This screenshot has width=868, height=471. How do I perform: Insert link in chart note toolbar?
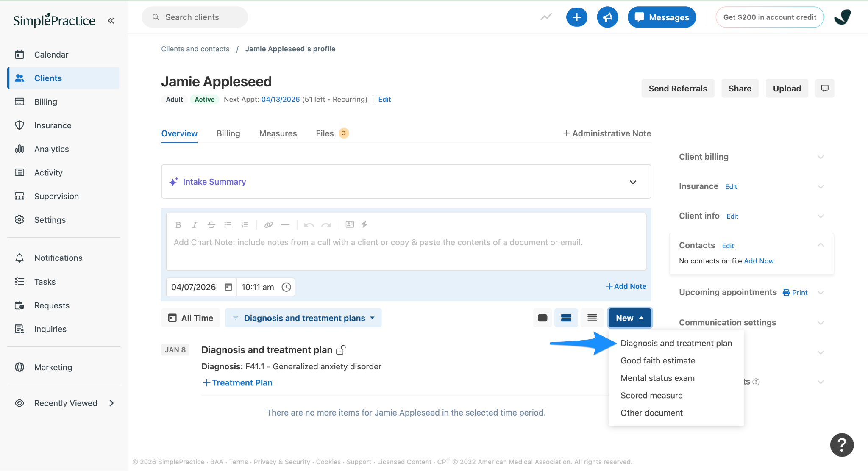coord(268,224)
